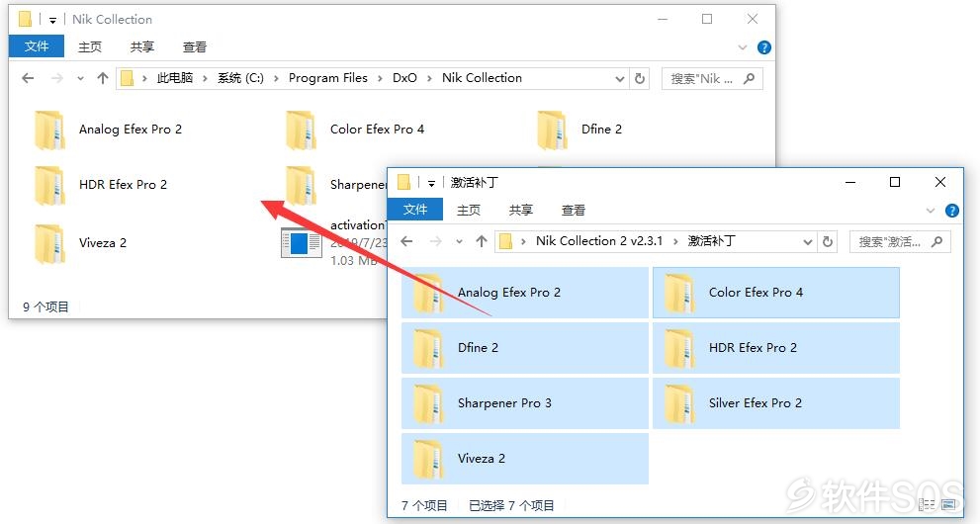Open 共享 tab in 激活补丁 window
The height and width of the screenshot is (524, 980).
(x=521, y=210)
